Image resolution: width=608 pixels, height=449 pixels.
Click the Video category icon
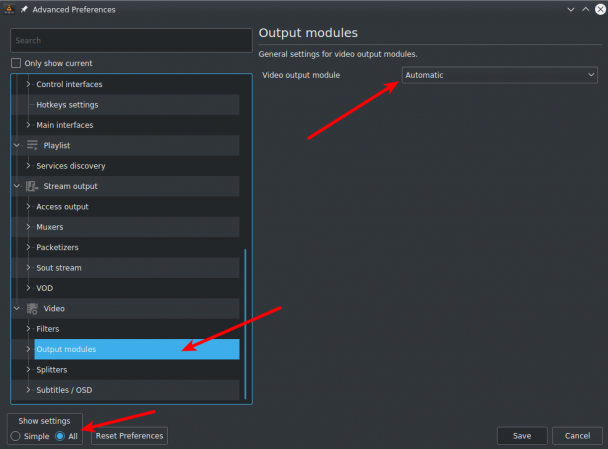point(32,309)
